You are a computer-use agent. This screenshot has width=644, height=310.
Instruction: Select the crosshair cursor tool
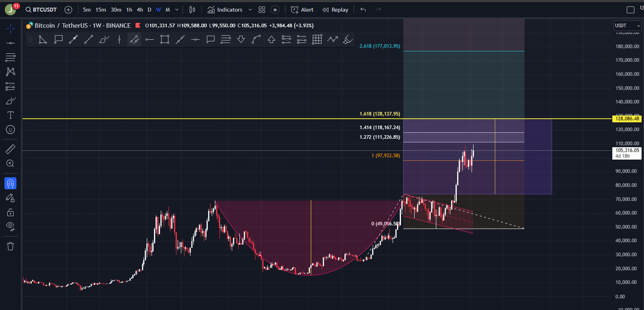(x=10, y=27)
